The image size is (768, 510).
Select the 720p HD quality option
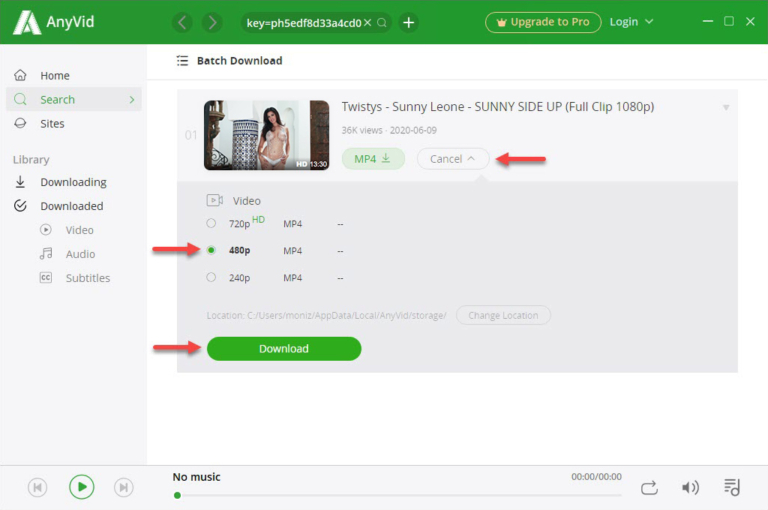(x=211, y=223)
